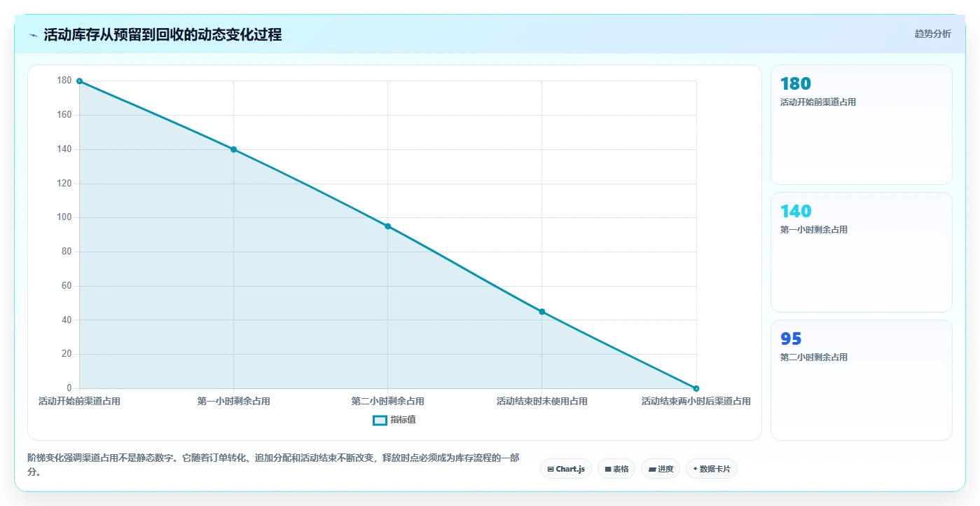The height and width of the screenshot is (506, 980).
Task: Click the x-axis label 活动结束两小时后渠道占用
Action: (x=696, y=402)
